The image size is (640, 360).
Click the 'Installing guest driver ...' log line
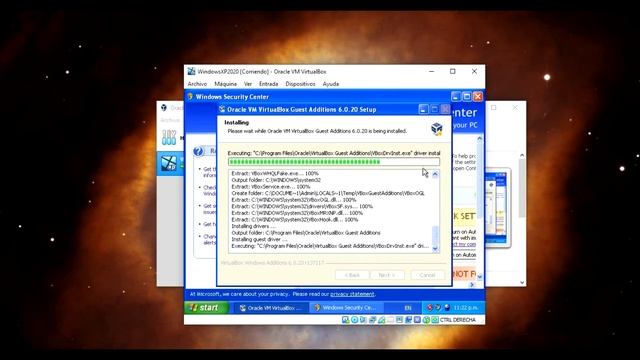[259, 240]
